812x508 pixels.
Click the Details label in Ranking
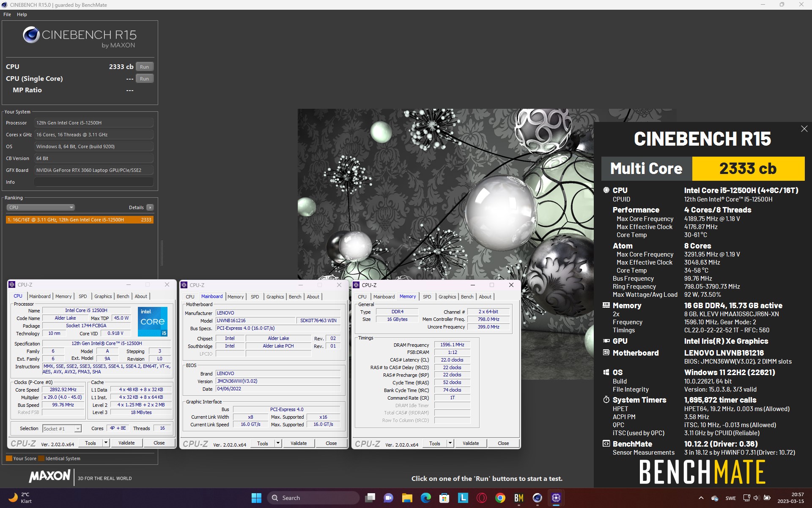click(136, 207)
